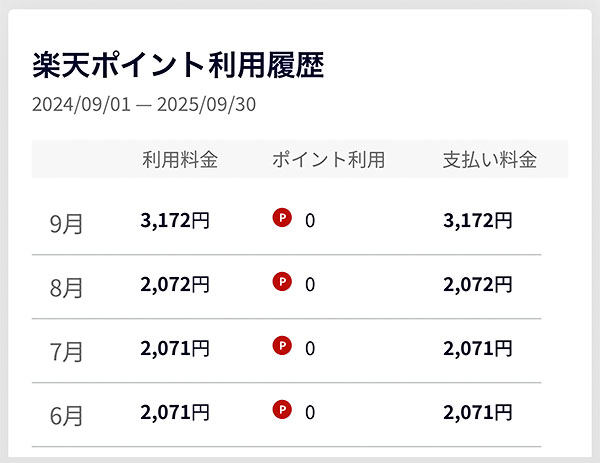Viewport: 600px width, 463px height.
Task: Click September usage fee 3,172円
Action: [x=175, y=220]
